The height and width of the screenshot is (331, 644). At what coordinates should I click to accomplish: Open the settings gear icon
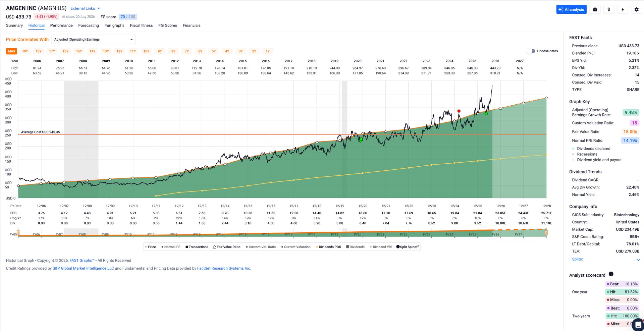click(636, 9)
